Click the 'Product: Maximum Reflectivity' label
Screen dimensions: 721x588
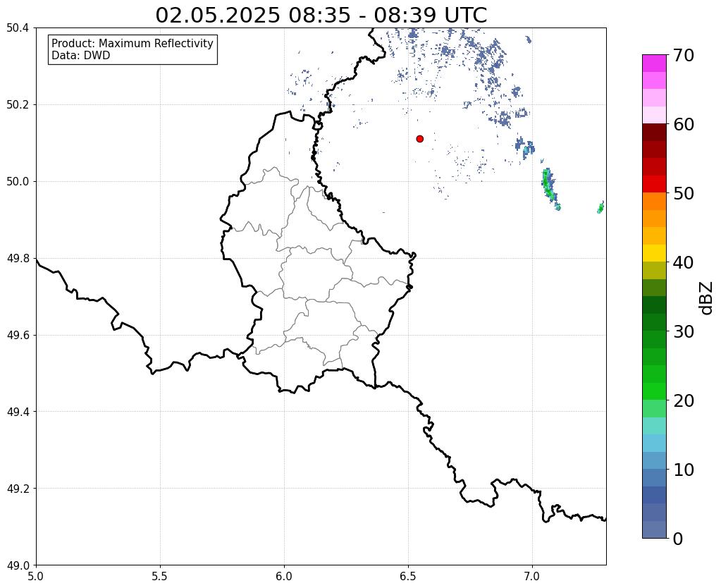point(133,43)
